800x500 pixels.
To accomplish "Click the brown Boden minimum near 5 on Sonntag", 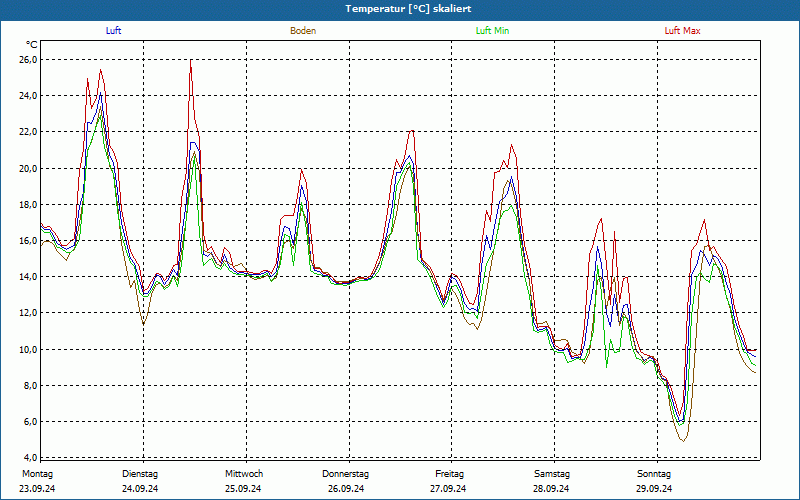I will click(x=683, y=440).
